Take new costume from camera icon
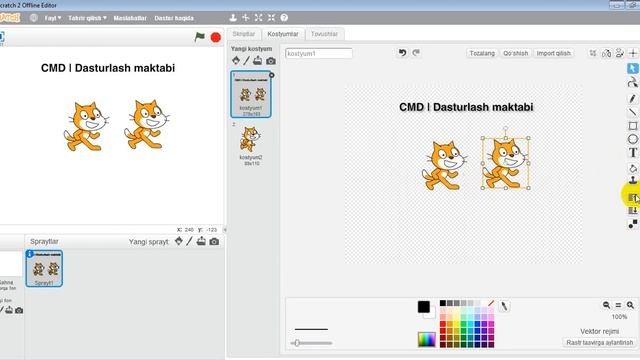640x360 pixels. (271, 61)
